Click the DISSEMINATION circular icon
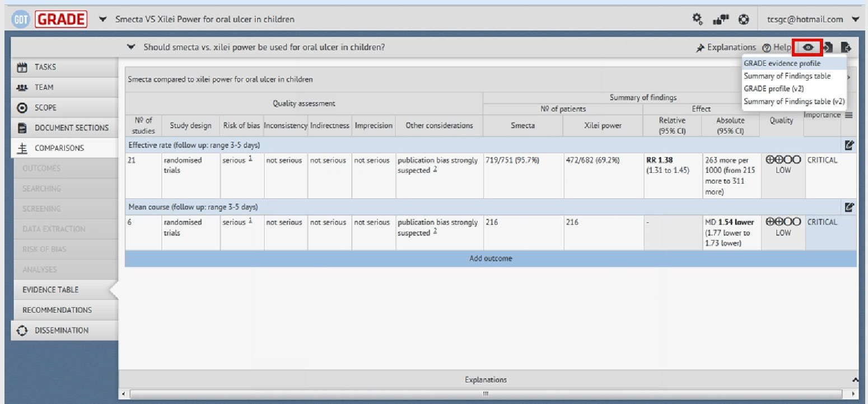 pos(22,330)
